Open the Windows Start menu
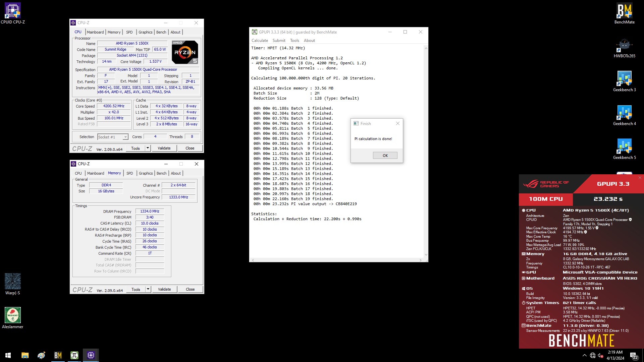 [x=8, y=355]
